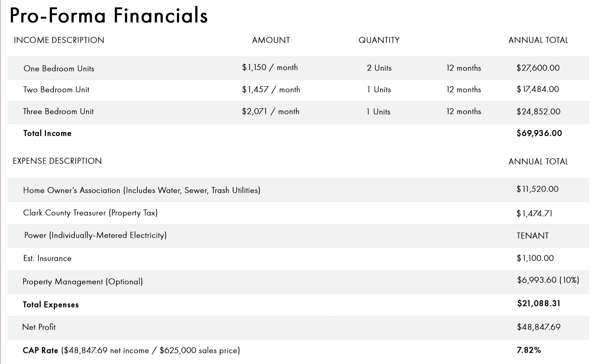The image size is (597, 364).
Task: Click the 7.82% CAP Rate value
Action: 529,350
